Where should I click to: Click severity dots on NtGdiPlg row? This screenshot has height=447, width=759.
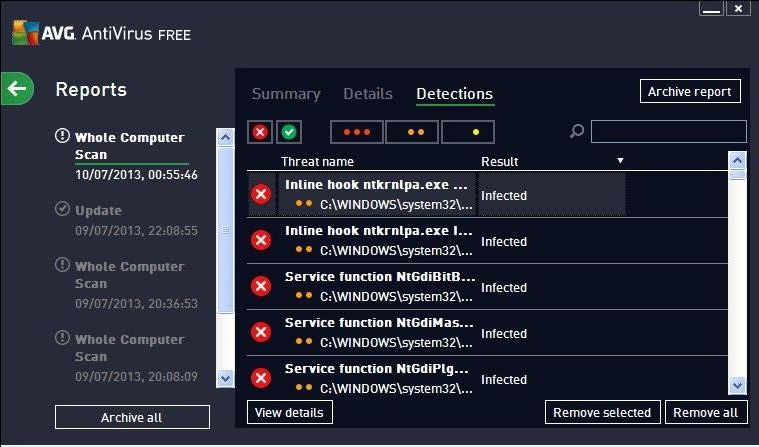point(304,386)
